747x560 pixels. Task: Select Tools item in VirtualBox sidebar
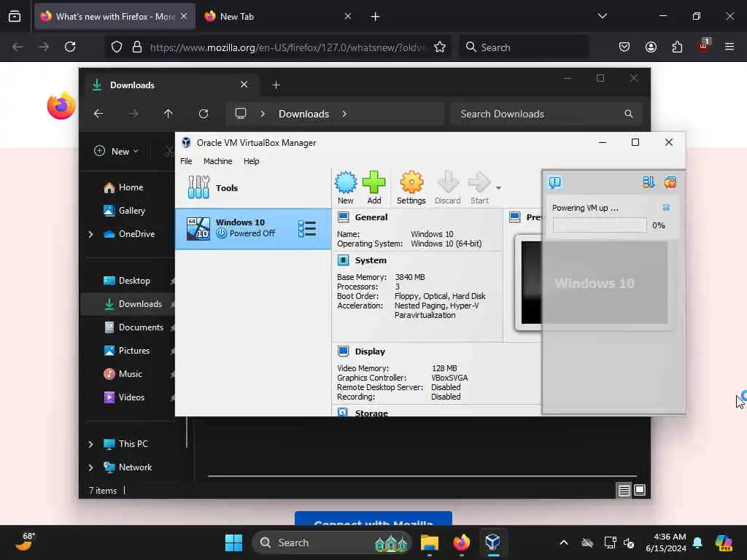pos(253,187)
